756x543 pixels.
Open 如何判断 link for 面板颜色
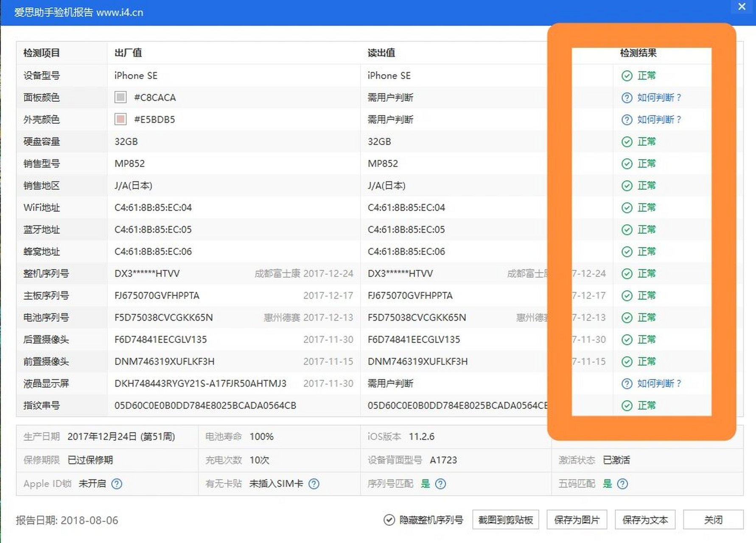tap(659, 98)
